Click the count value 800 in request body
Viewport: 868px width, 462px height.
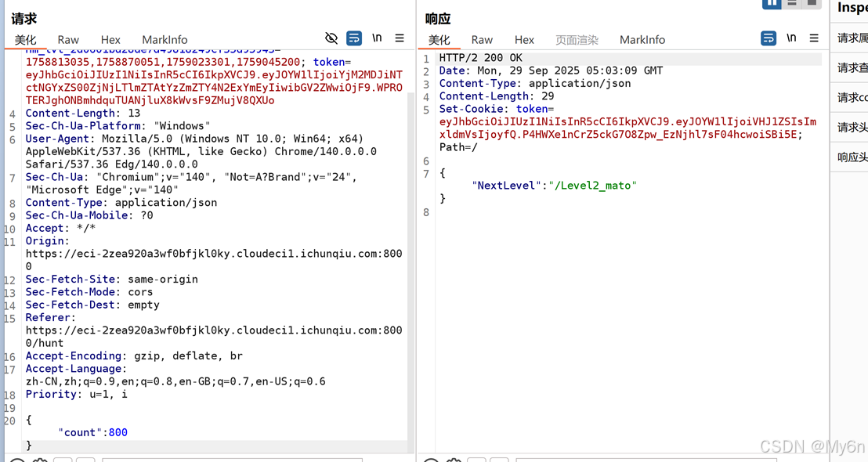(x=118, y=432)
